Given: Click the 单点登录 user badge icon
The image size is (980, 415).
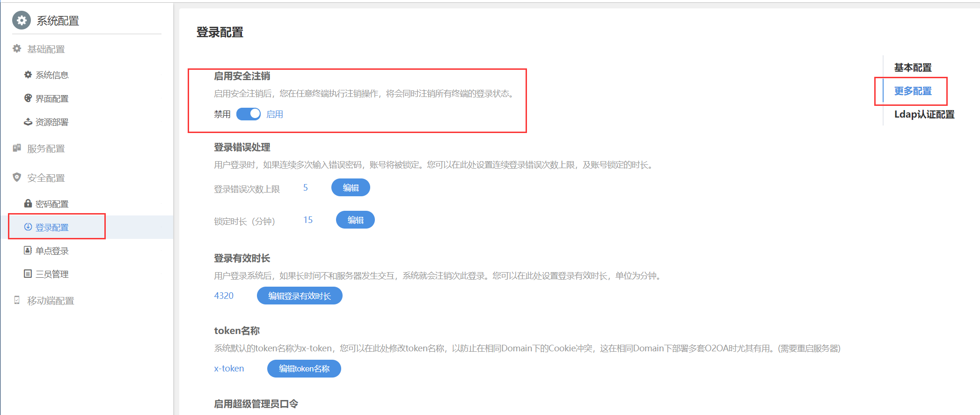Looking at the screenshot, I should (x=28, y=250).
